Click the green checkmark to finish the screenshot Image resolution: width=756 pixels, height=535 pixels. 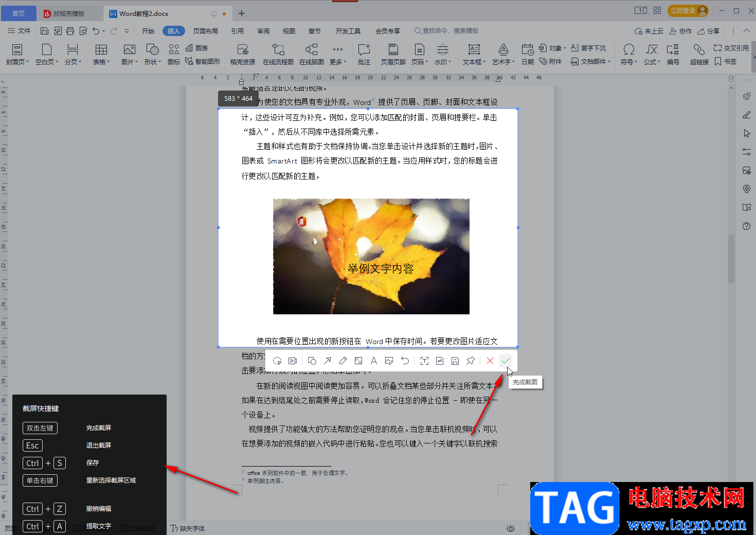[506, 361]
